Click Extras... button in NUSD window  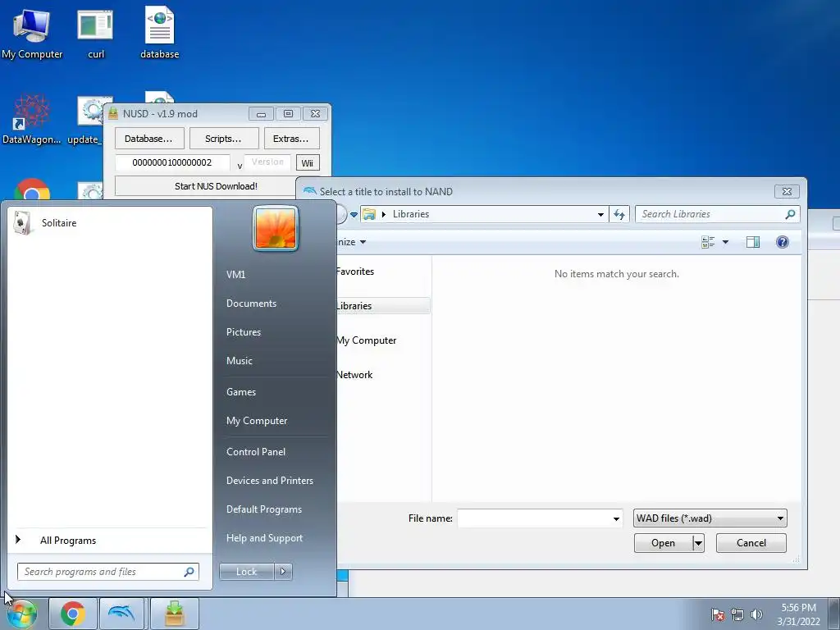click(291, 139)
